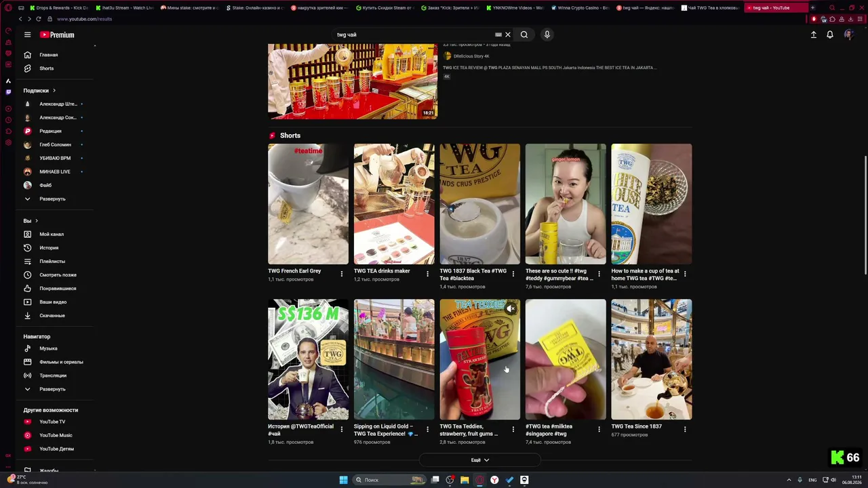Open the Смотреть позже list
The height and width of the screenshot is (488, 868).
tap(58, 275)
